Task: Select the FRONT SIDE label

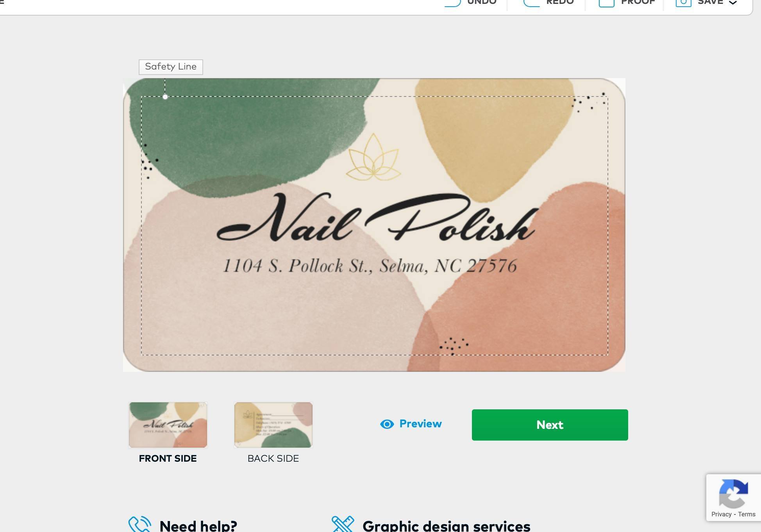Action: pos(168,459)
